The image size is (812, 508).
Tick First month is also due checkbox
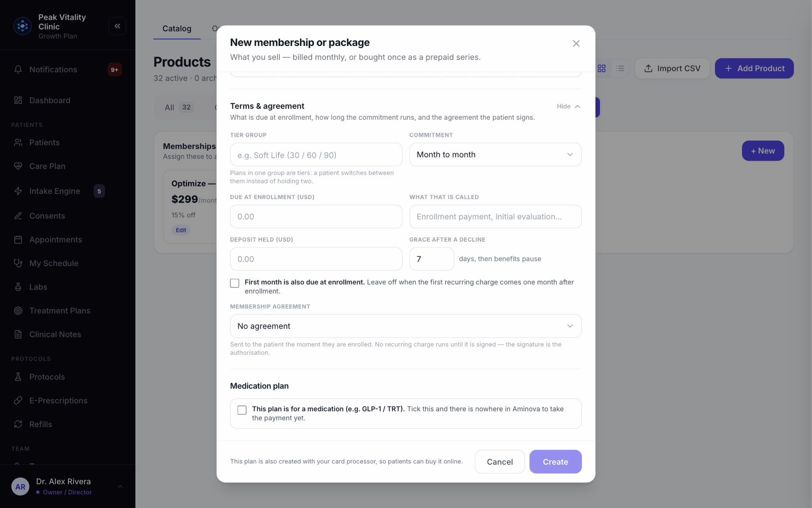click(234, 283)
